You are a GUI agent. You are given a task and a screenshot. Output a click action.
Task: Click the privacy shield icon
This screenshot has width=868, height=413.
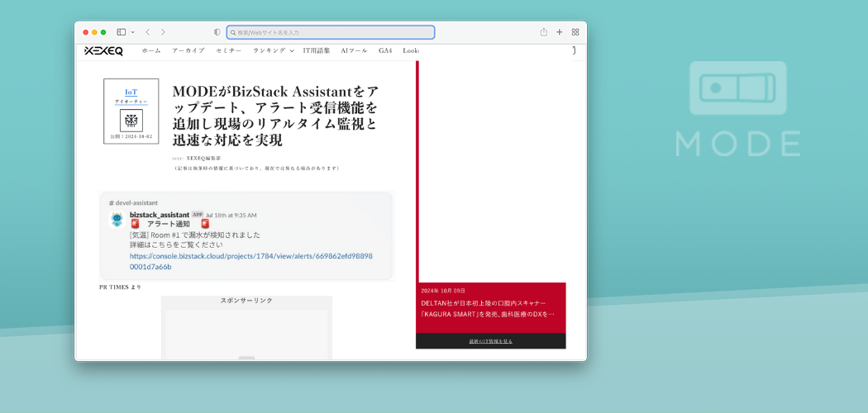click(x=217, y=32)
